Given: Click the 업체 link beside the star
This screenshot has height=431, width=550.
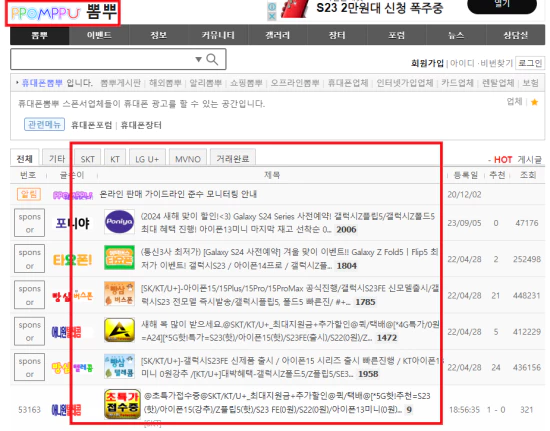Looking at the screenshot, I should pyautogui.click(x=515, y=102).
